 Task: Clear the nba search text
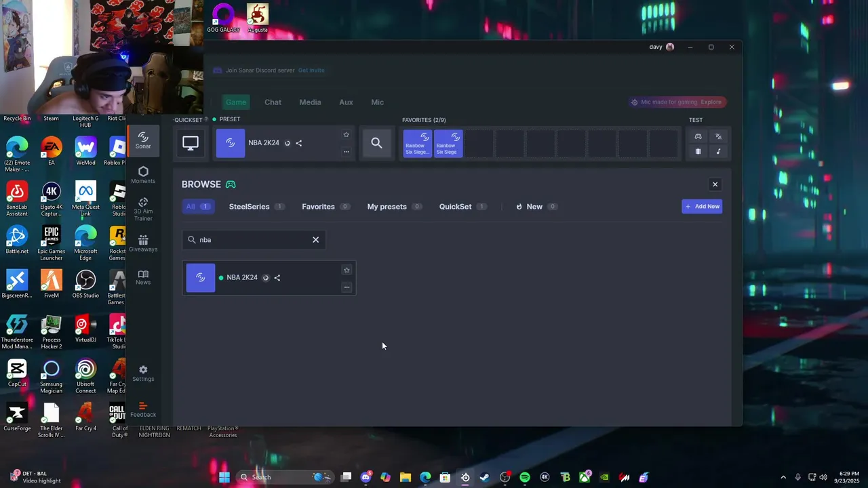pyautogui.click(x=315, y=240)
